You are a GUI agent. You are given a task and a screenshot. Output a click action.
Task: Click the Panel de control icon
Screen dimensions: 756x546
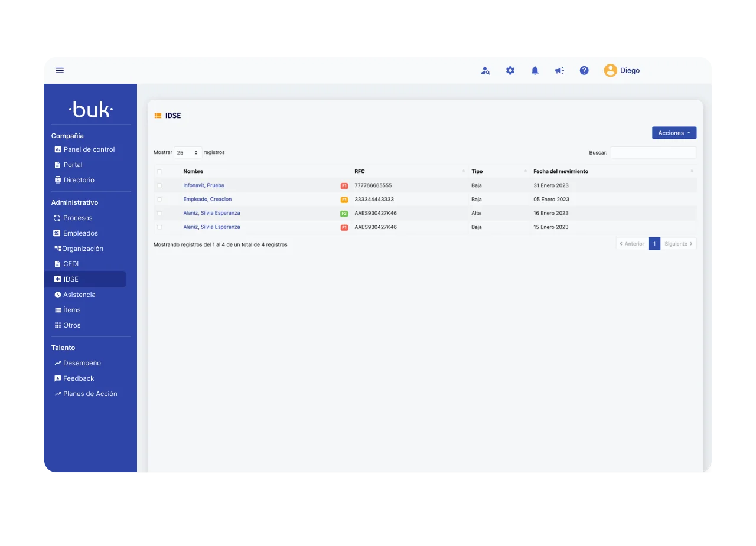point(57,149)
